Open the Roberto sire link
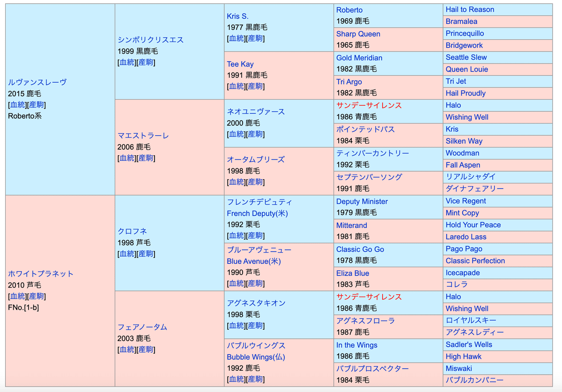Image resolution: width=562 pixels, height=392 pixels. pos(349,10)
